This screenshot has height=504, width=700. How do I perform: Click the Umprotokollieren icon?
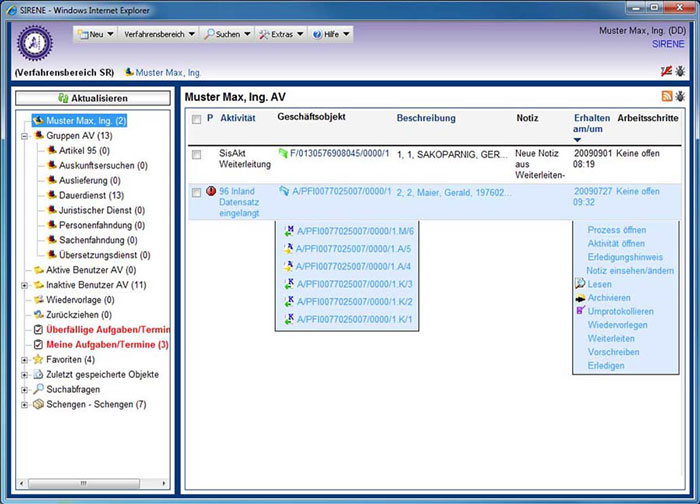(580, 312)
